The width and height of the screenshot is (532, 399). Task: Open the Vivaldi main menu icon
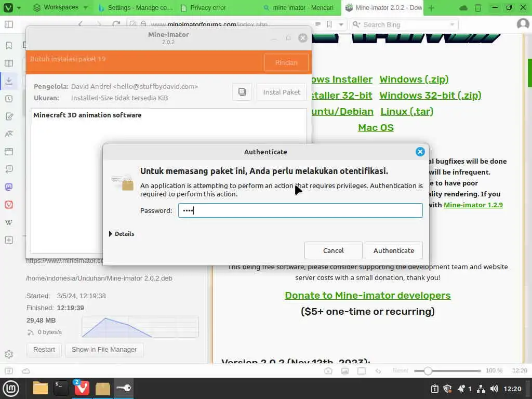pos(8,7)
